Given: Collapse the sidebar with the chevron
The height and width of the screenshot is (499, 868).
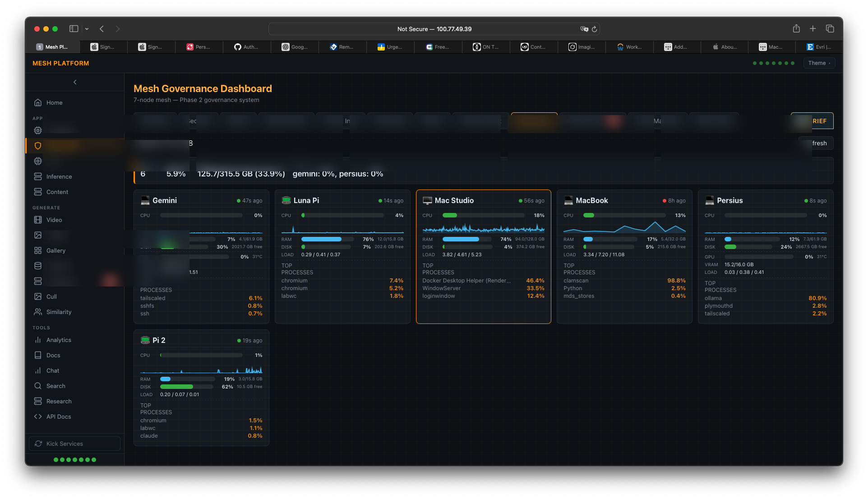Looking at the screenshot, I should (74, 82).
